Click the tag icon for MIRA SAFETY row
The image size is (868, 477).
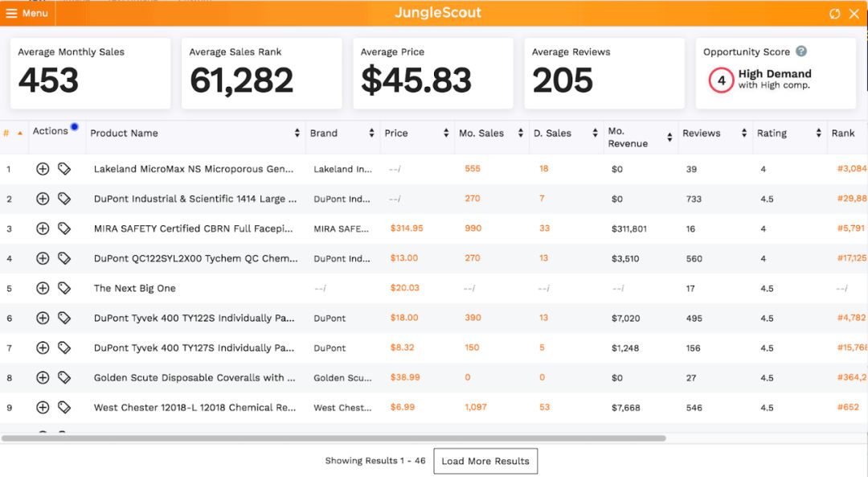coord(64,228)
